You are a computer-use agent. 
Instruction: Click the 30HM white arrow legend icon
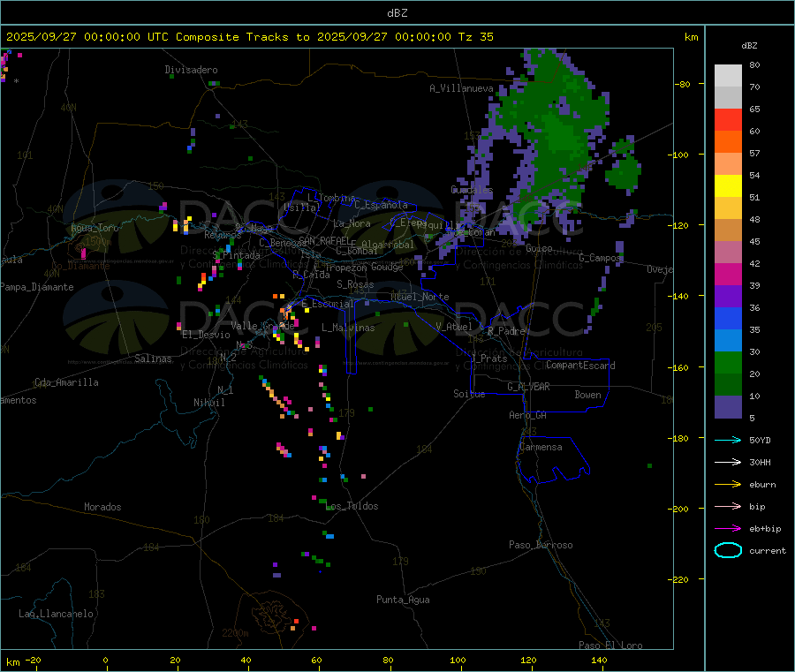pos(728,462)
